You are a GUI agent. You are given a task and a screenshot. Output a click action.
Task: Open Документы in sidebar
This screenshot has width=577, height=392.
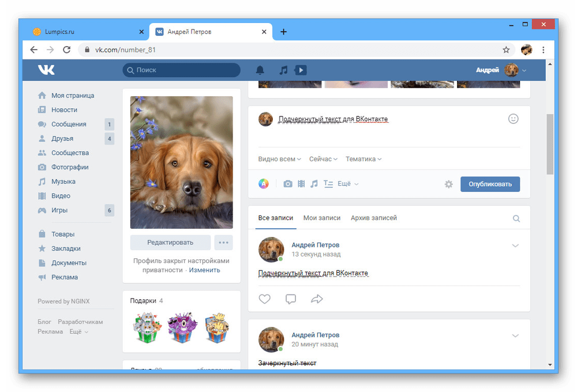[69, 262]
